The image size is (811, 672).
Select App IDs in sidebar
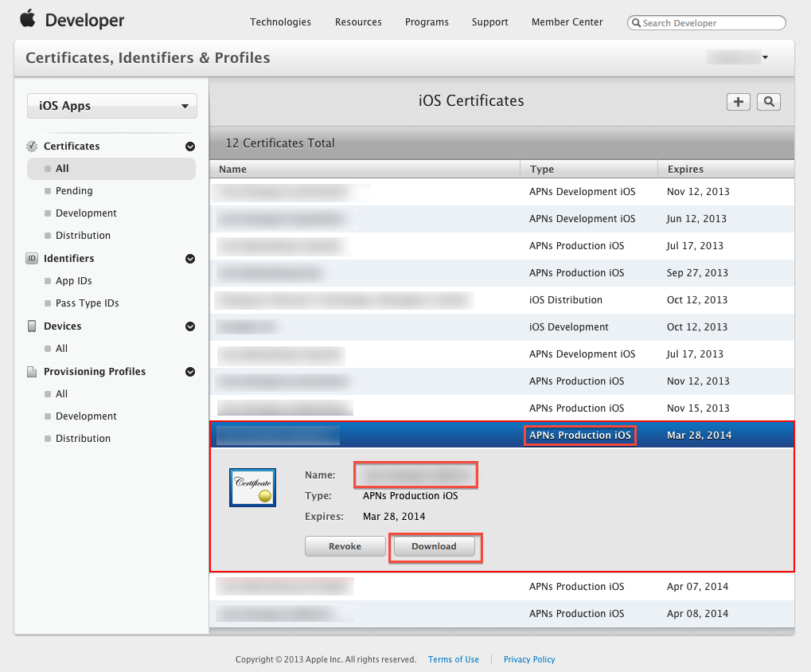74,281
